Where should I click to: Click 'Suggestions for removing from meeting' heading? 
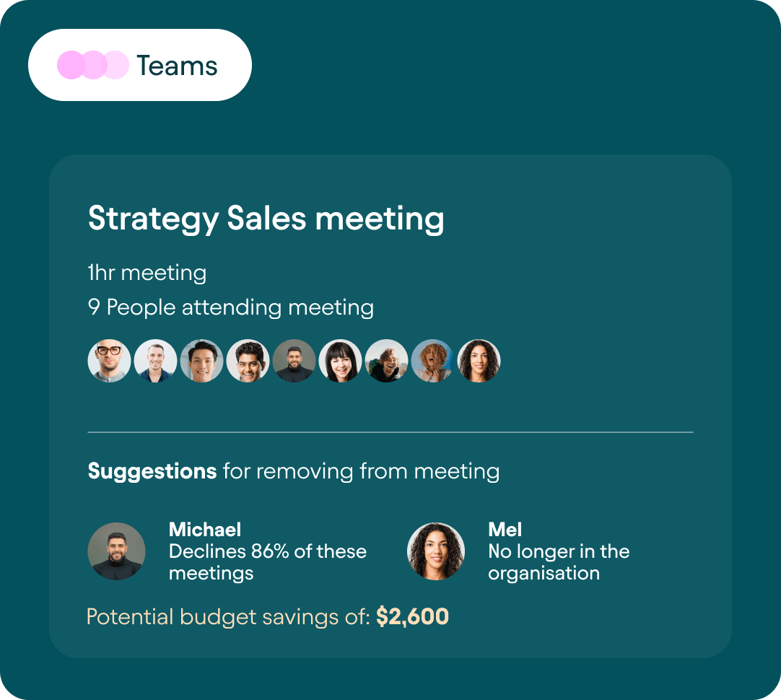tap(294, 471)
